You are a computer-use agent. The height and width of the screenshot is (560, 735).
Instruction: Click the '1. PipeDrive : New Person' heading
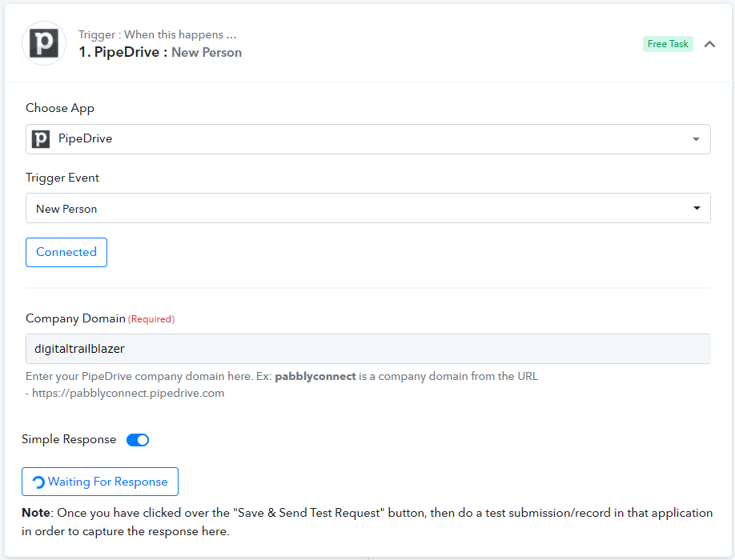coord(160,53)
